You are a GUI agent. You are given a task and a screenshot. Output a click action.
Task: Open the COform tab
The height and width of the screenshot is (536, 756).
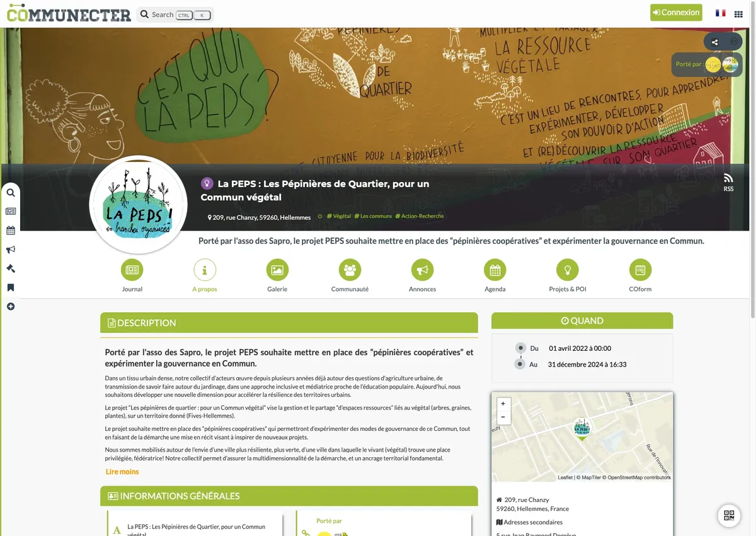pos(640,275)
